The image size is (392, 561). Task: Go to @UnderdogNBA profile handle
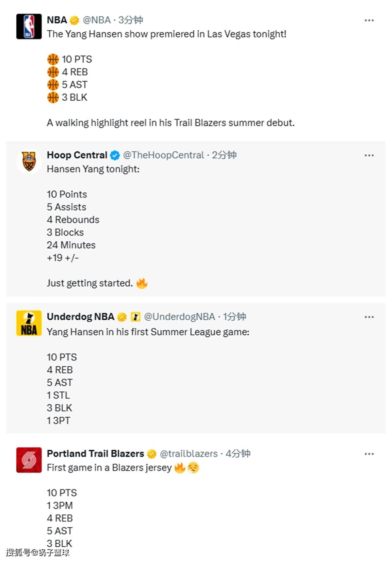tap(179, 317)
